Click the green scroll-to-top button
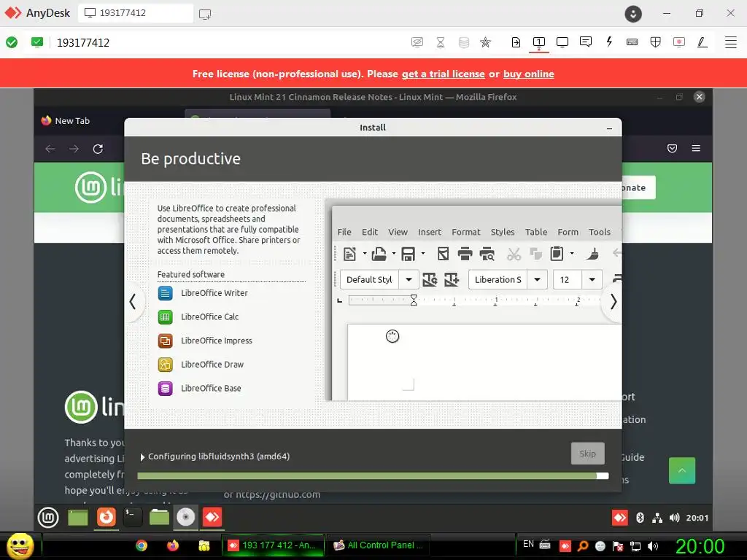This screenshot has width=747, height=560. [x=682, y=470]
